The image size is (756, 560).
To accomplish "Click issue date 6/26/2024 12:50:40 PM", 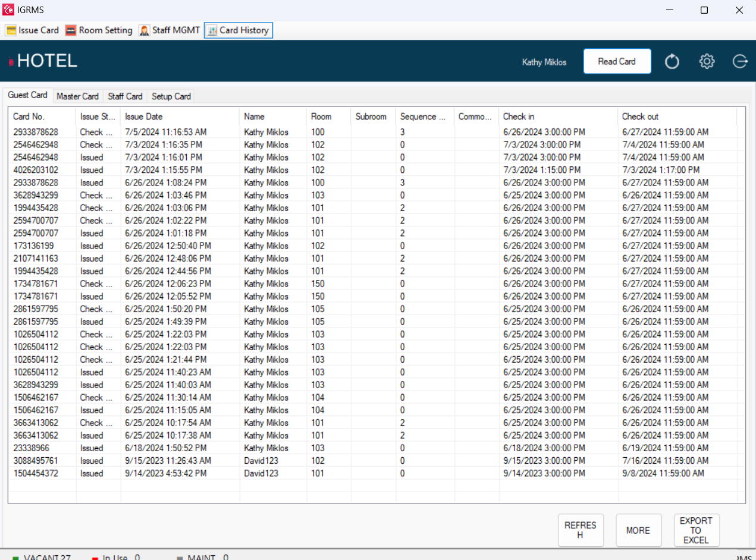I will click(168, 246).
